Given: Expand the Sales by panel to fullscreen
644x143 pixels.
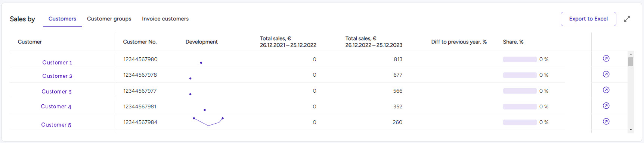Looking at the screenshot, I should click(x=627, y=19).
